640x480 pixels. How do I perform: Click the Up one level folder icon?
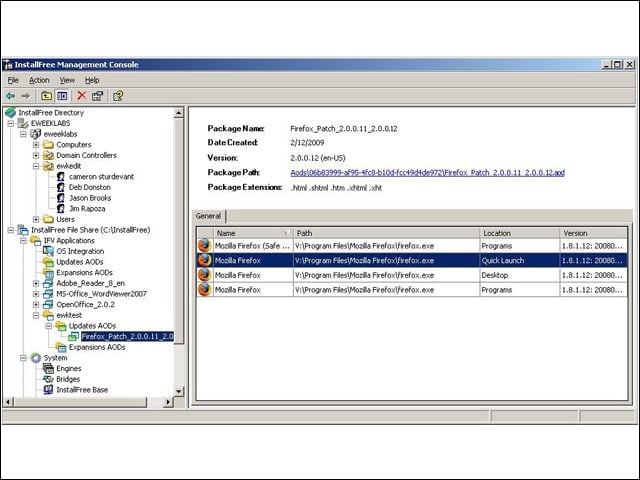[47, 96]
